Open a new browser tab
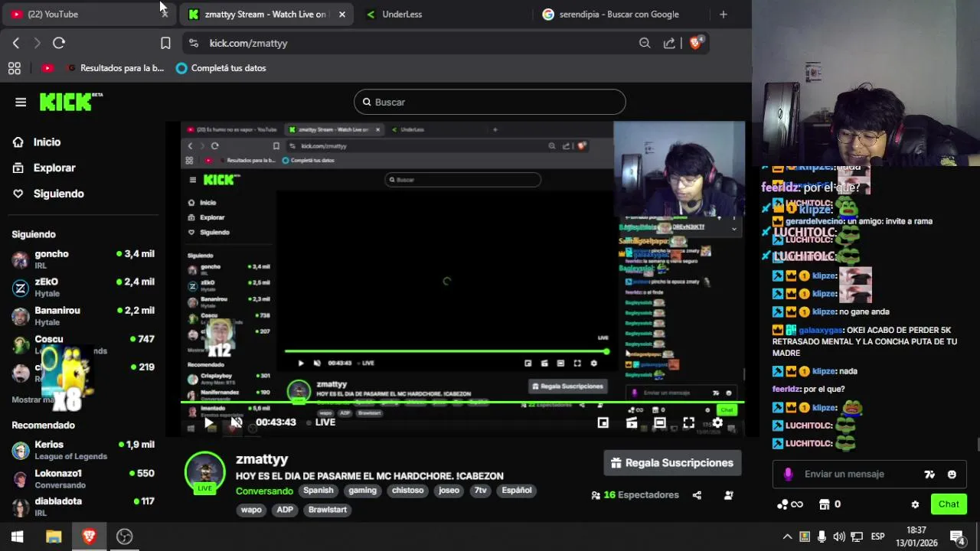Screen dimensions: 980x551 click(x=723, y=14)
